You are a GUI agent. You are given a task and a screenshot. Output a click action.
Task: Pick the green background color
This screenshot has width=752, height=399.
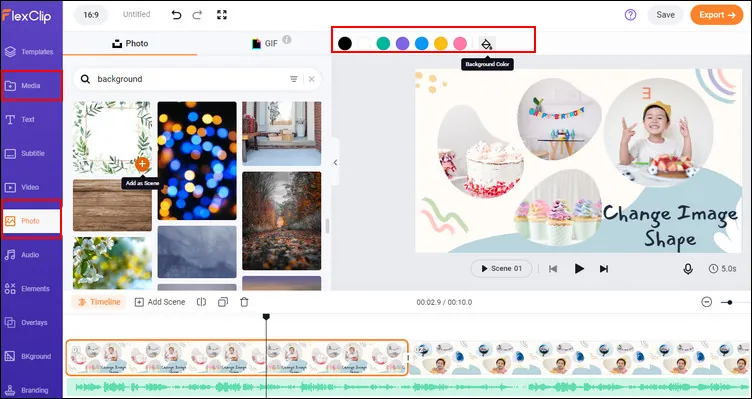pos(383,44)
